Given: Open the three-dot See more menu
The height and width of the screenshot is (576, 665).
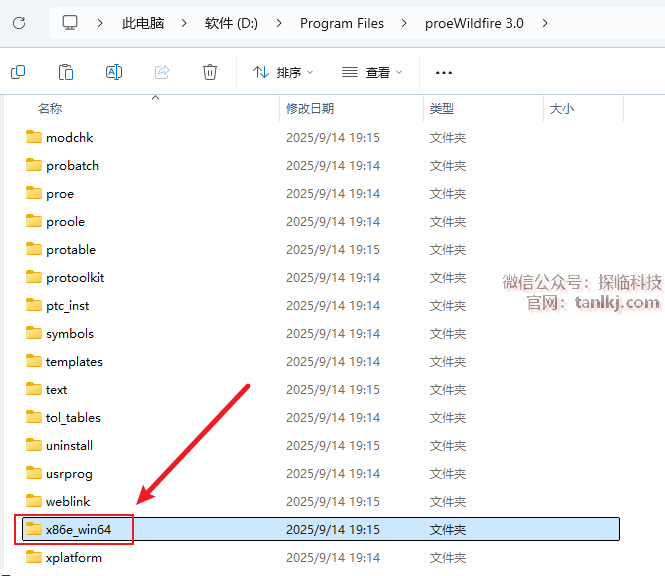Looking at the screenshot, I should pos(444,73).
